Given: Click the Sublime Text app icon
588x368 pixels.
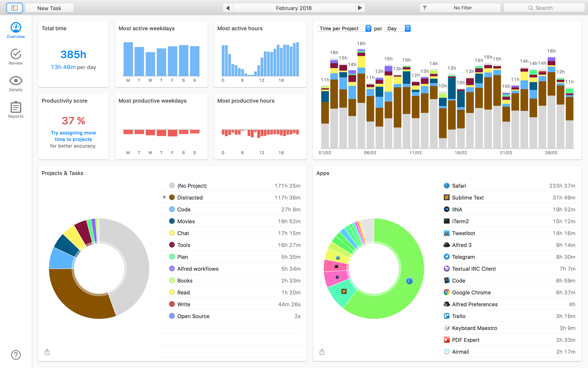Looking at the screenshot, I should point(447,197).
